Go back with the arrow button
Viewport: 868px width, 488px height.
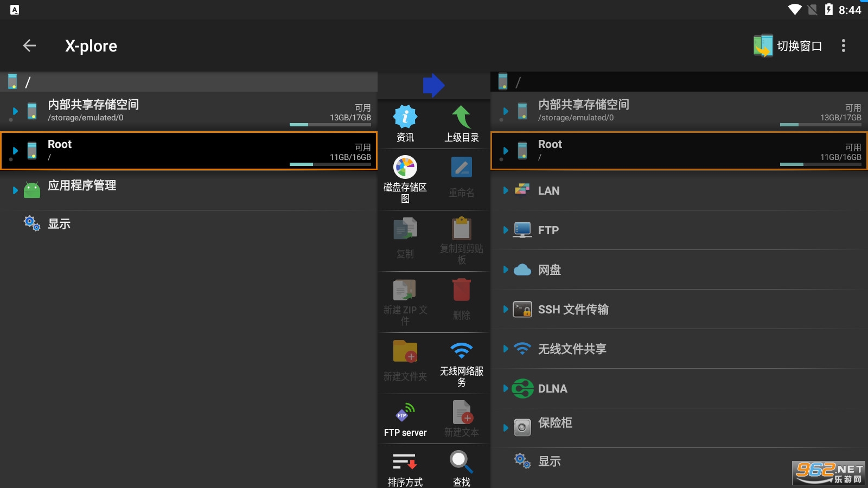click(x=29, y=46)
